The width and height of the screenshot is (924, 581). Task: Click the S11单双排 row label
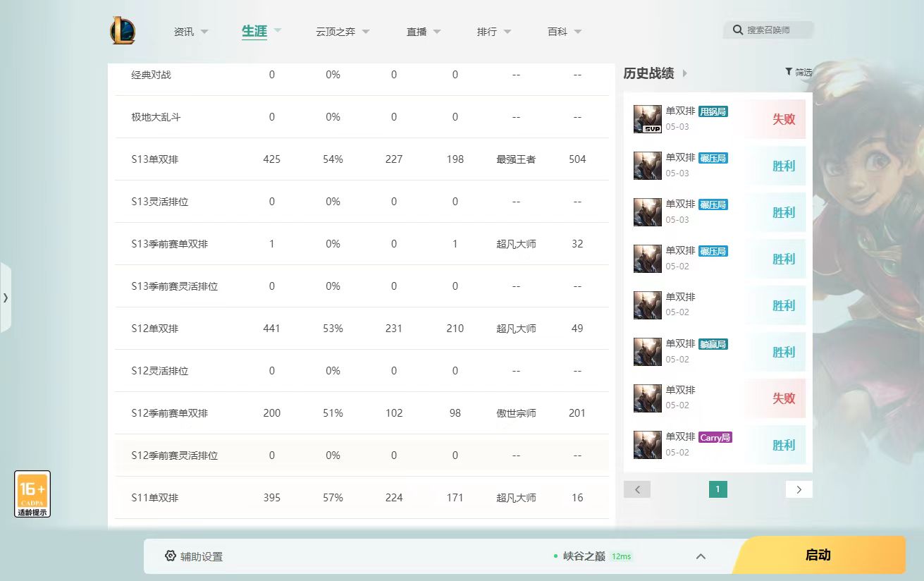(155, 498)
